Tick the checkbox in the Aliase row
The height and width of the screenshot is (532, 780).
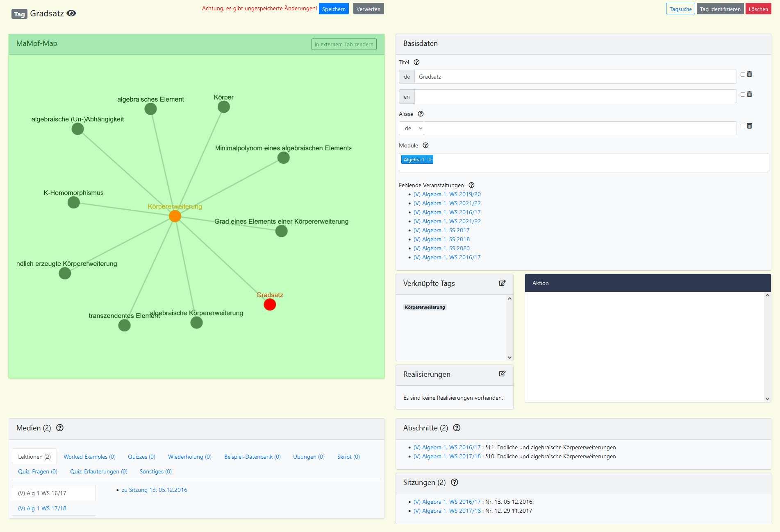click(743, 126)
